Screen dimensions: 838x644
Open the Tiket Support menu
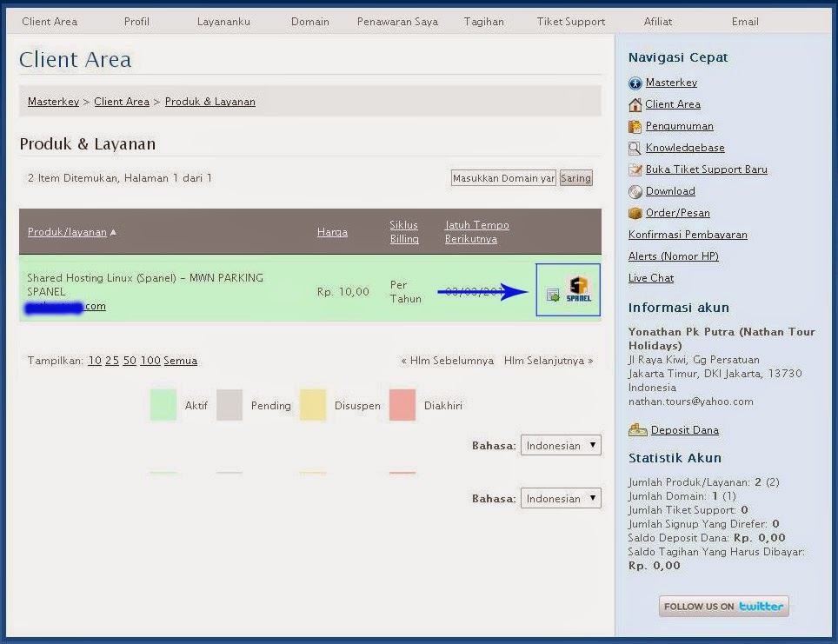click(x=571, y=22)
